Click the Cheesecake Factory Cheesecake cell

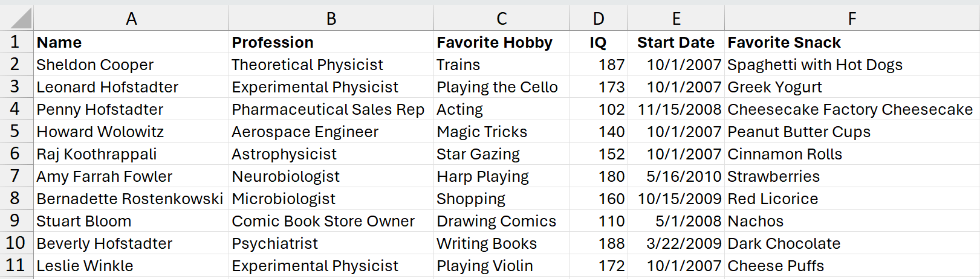pos(850,109)
